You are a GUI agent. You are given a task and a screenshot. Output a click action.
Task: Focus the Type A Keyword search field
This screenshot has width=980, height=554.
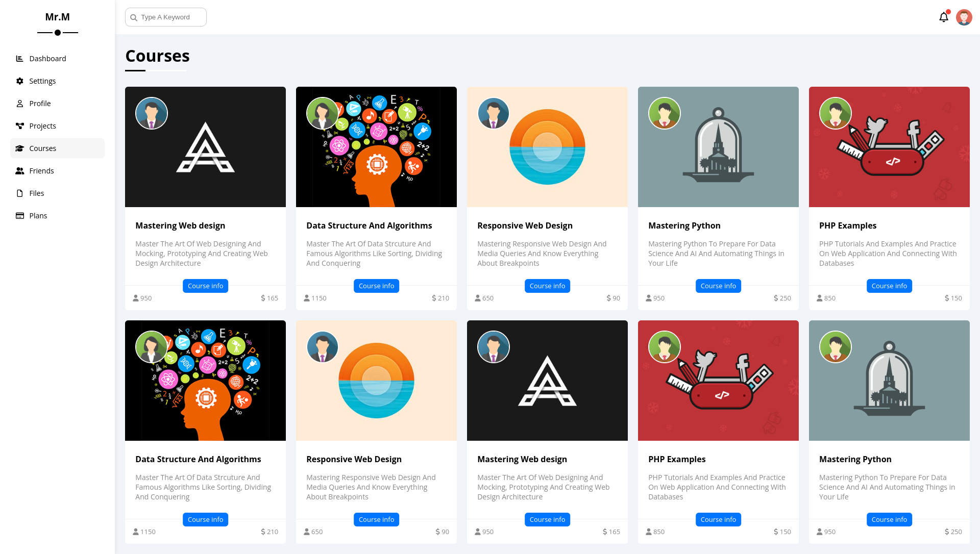click(166, 17)
